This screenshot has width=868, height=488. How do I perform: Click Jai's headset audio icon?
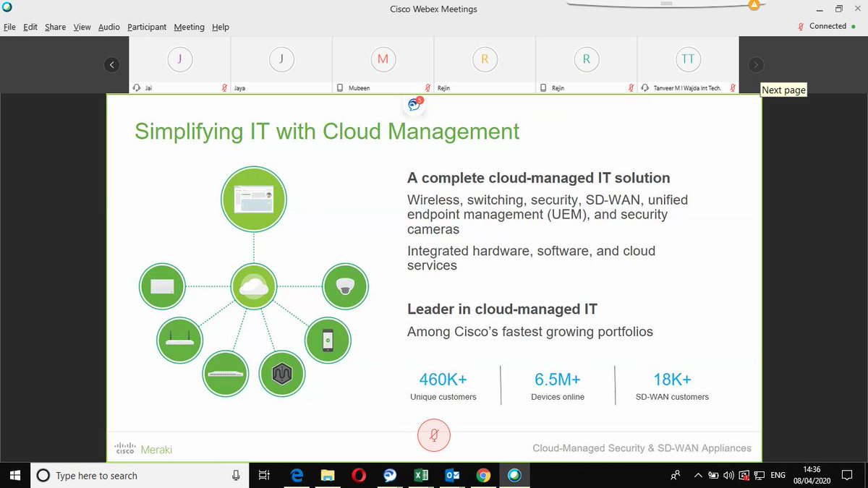(136, 87)
